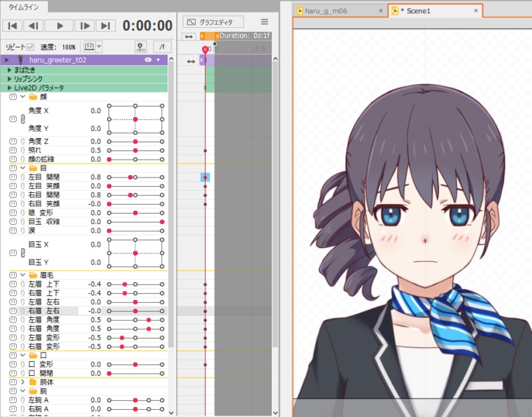
Task: Expand the リップシンク group
Action: (9, 78)
